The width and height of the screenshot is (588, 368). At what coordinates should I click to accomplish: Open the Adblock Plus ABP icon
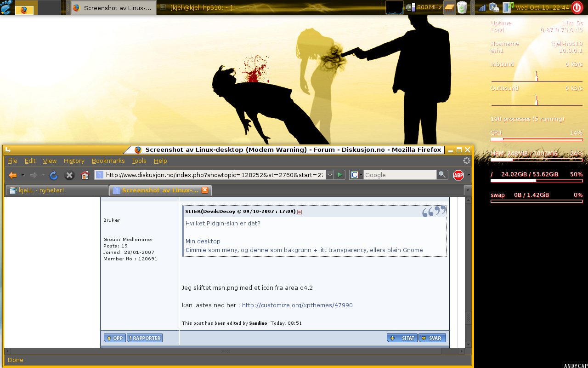(458, 175)
